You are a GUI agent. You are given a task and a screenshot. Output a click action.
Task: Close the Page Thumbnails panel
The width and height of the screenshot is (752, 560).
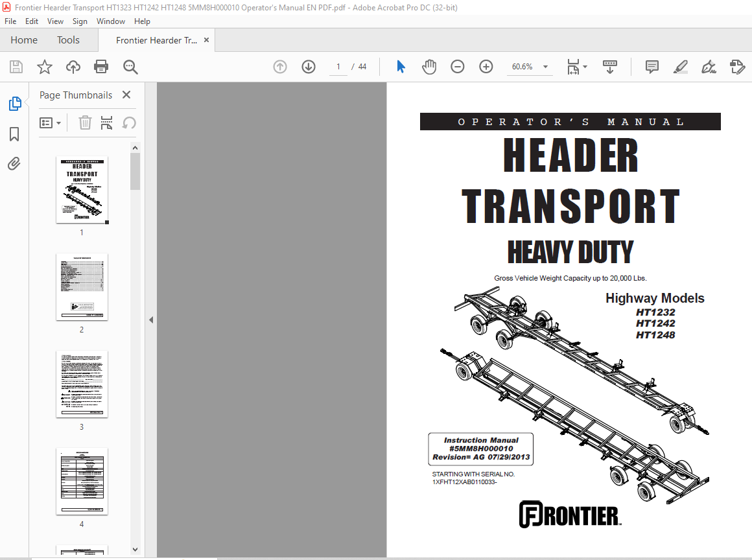click(126, 95)
